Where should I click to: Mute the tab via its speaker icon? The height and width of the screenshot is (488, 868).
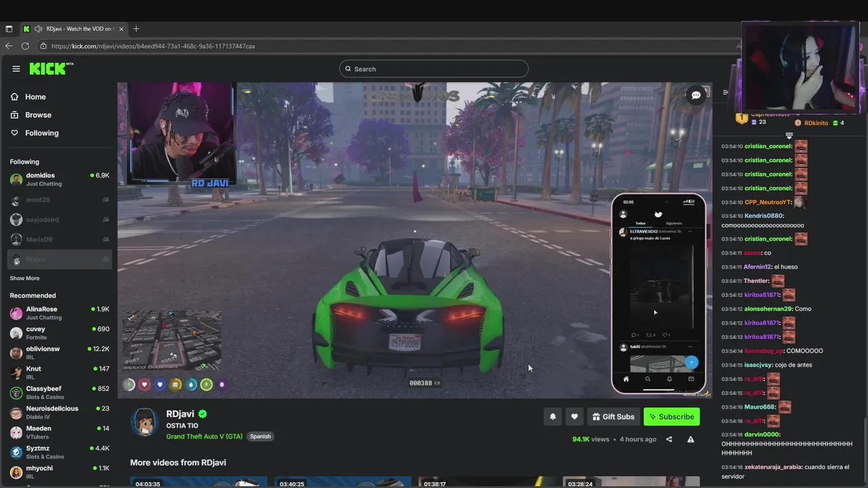(x=37, y=29)
